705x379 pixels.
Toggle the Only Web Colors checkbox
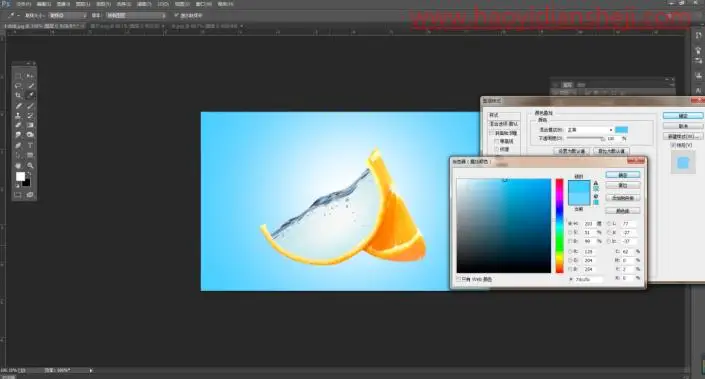coord(459,279)
